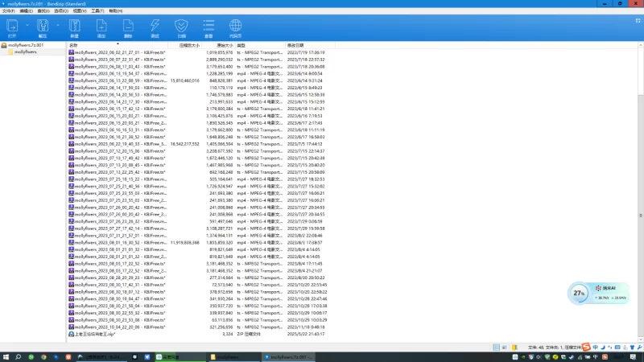
Task: Click the Open (打开) archive toolbar icon
Action: coord(12,27)
